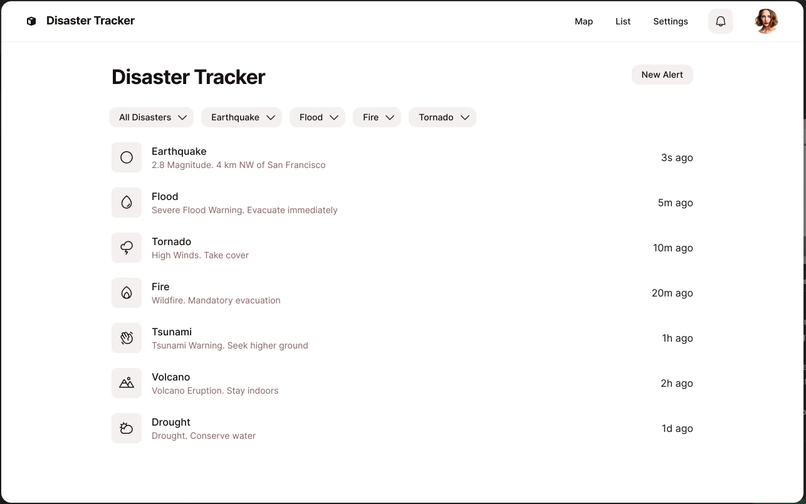Select the Fire alert title

160,286
